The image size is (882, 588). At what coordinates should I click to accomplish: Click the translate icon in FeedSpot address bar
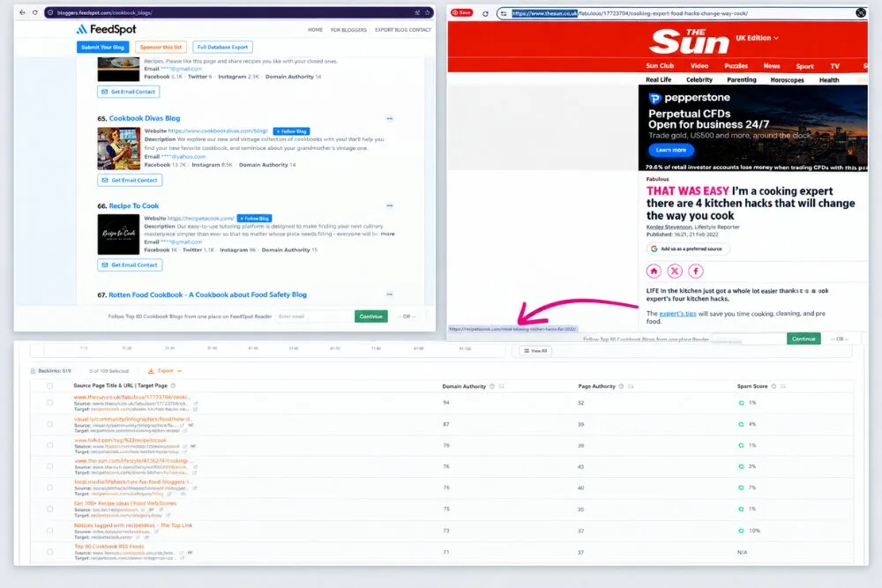417,12
